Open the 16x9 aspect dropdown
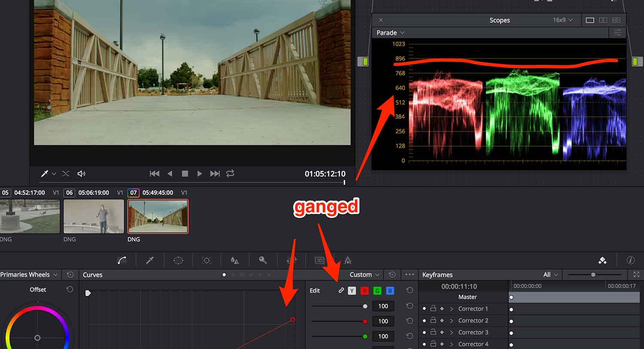 click(563, 20)
